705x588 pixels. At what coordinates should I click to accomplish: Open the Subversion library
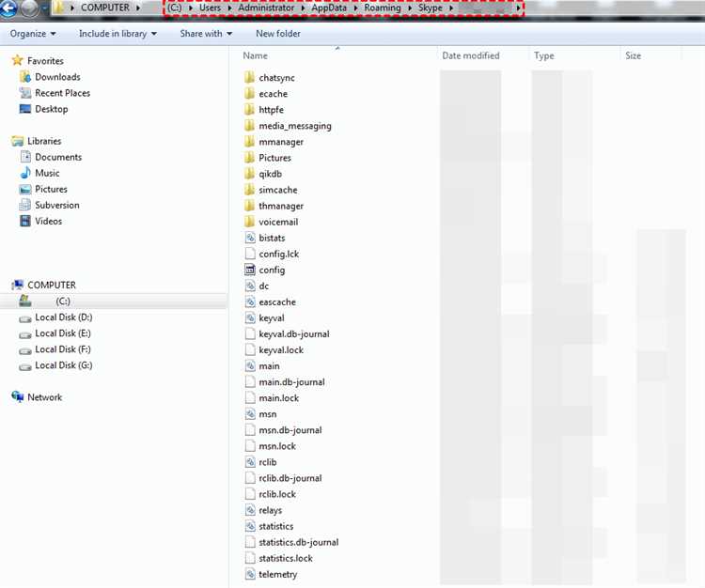(57, 206)
